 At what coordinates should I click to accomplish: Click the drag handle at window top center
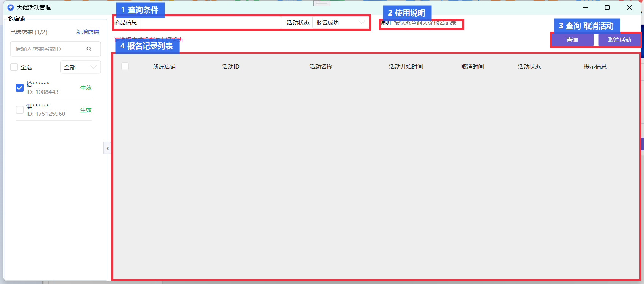[x=322, y=3]
